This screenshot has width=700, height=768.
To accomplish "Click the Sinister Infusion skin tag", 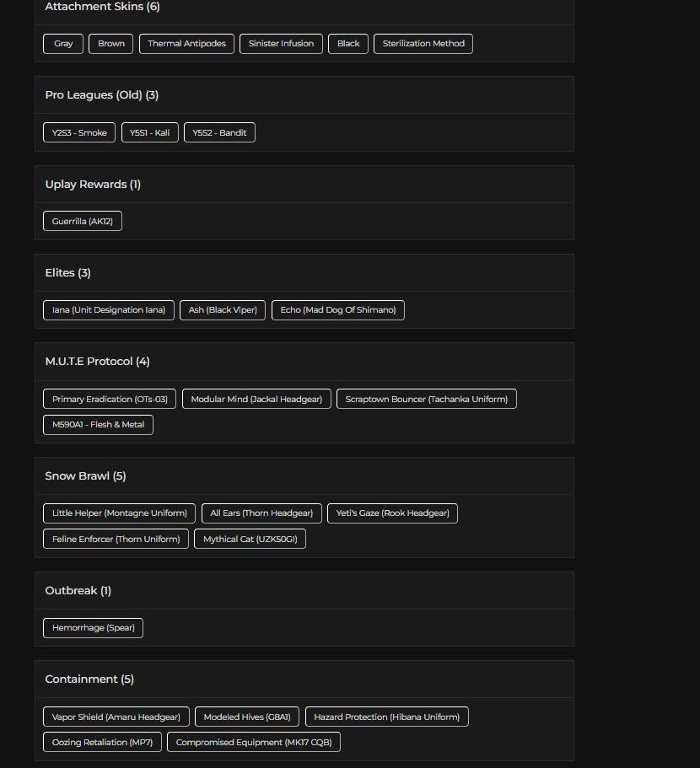I will (x=281, y=44).
